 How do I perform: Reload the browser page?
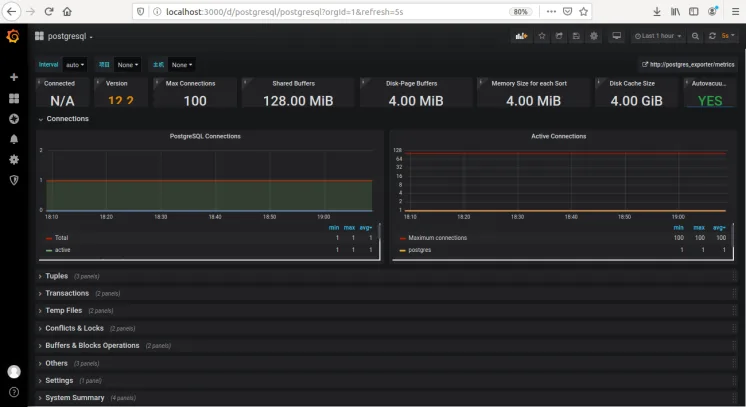(49, 11)
